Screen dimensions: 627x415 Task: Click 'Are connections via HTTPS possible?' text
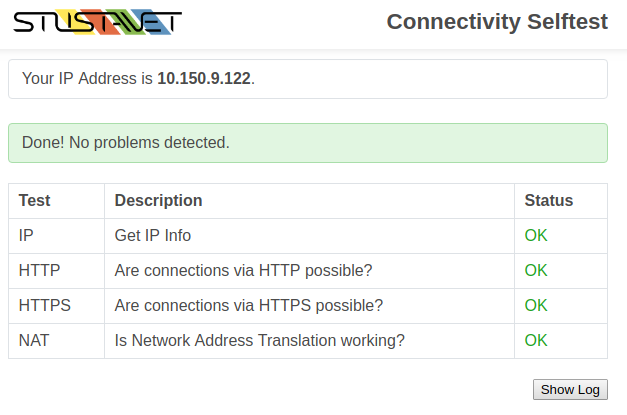249,305
